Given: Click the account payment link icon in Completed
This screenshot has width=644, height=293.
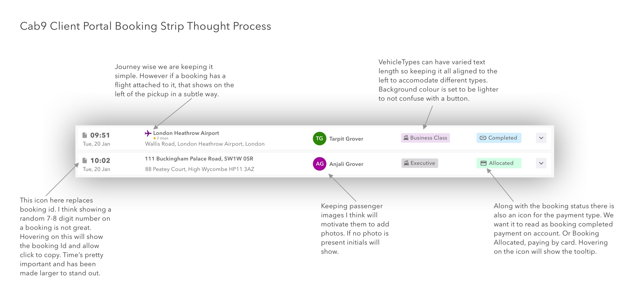Looking at the screenshot, I should 483,138.
